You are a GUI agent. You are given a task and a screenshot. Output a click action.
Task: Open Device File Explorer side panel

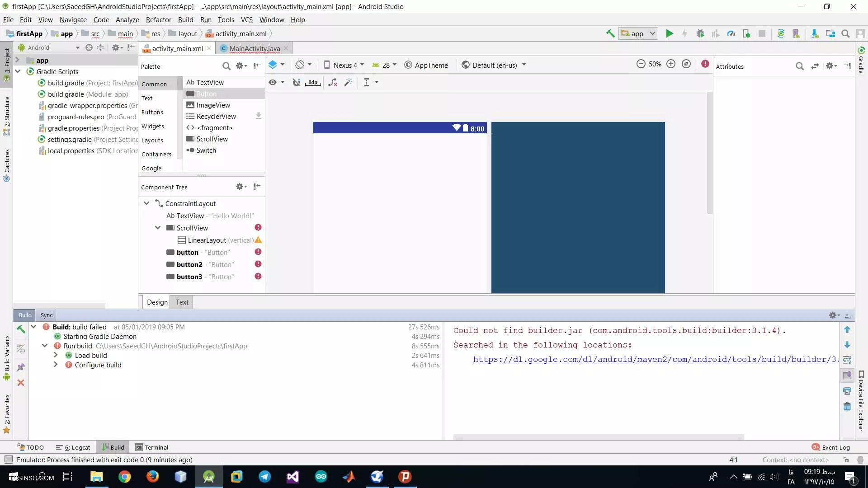point(861,401)
